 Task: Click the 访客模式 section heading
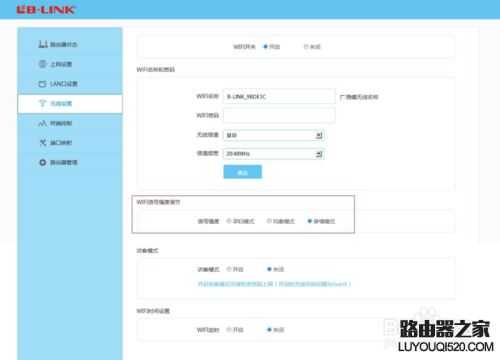click(147, 251)
